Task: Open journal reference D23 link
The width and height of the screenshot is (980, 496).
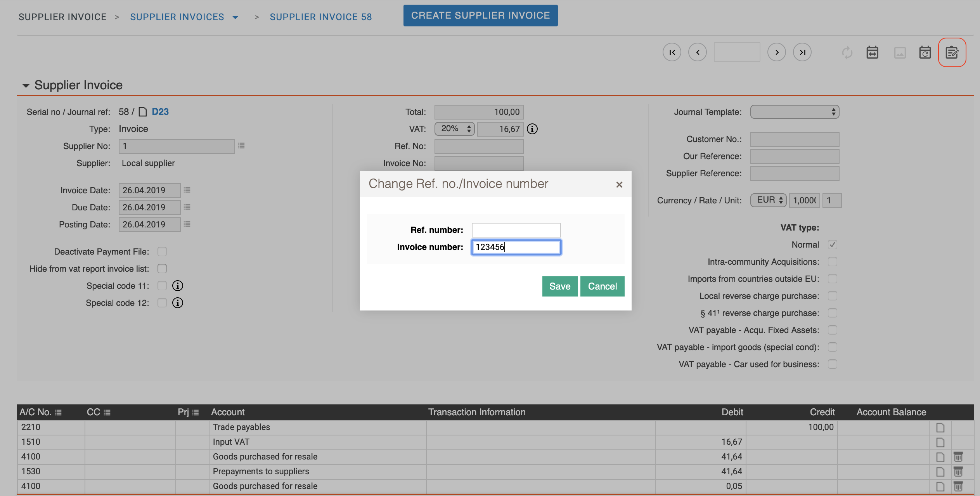Action: [160, 112]
